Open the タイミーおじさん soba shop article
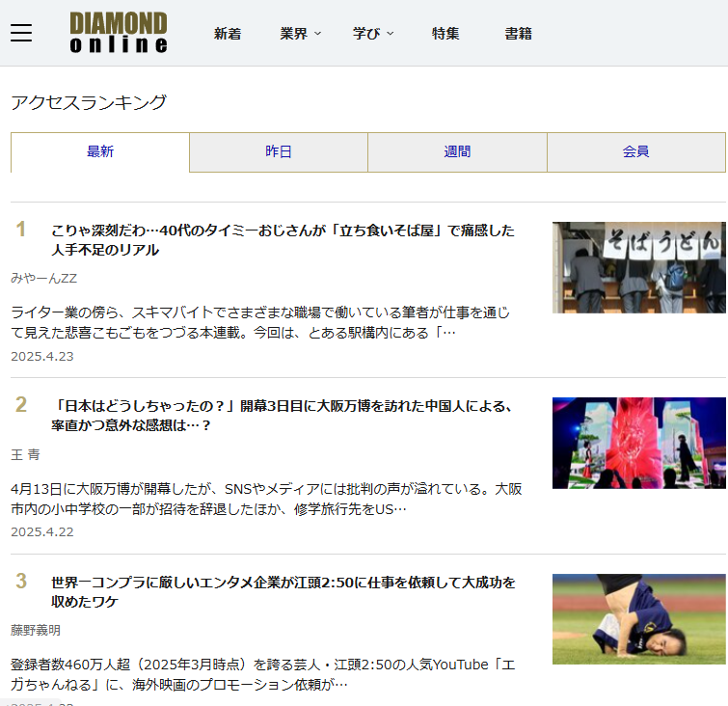The height and width of the screenshot is (706, 728). [x=283, y=239]
